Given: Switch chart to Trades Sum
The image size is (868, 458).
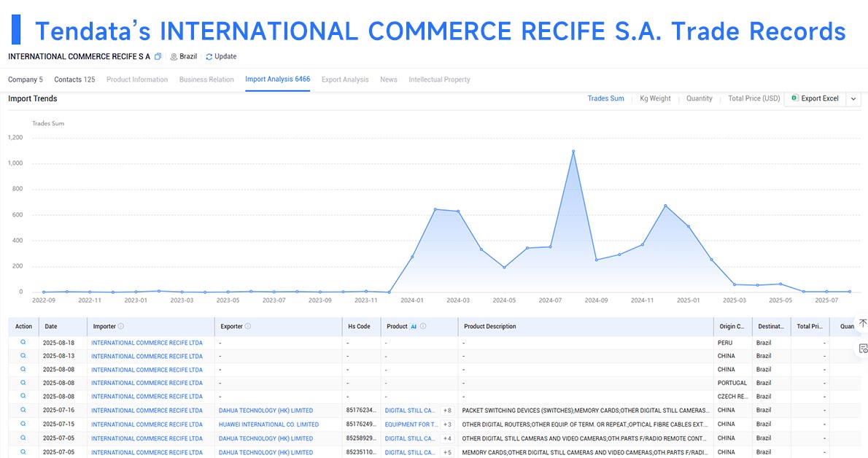Looking at the screenshot, I should coord(605,98).
